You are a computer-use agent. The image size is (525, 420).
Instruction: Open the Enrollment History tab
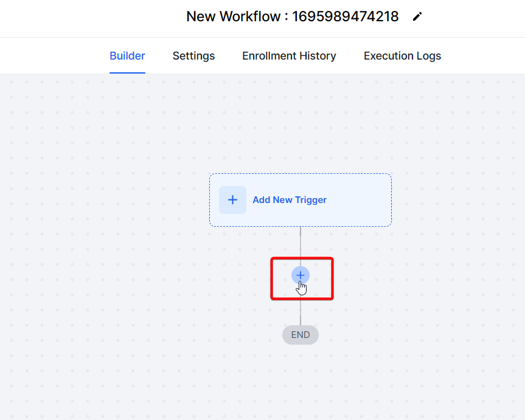tap(289, 55)
